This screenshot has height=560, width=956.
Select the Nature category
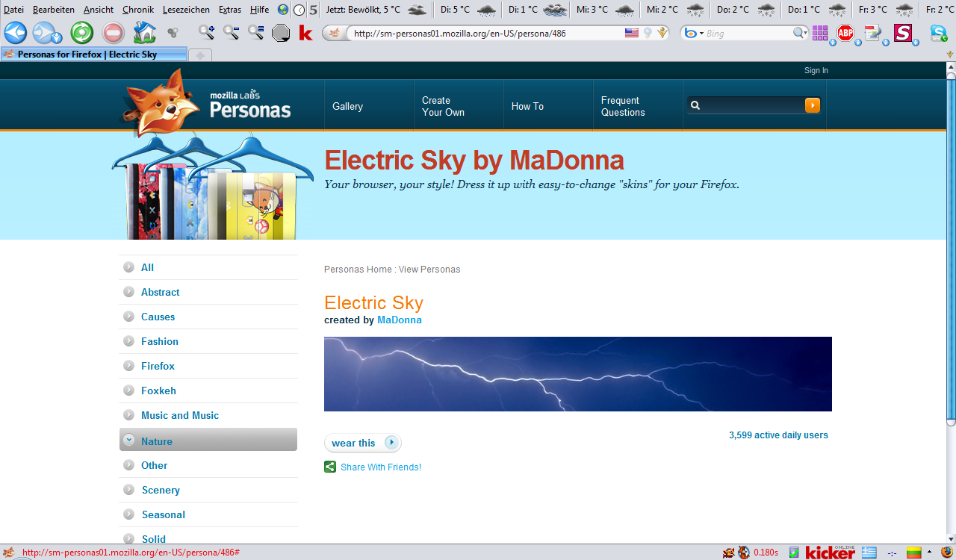click(x=208, y=440)
